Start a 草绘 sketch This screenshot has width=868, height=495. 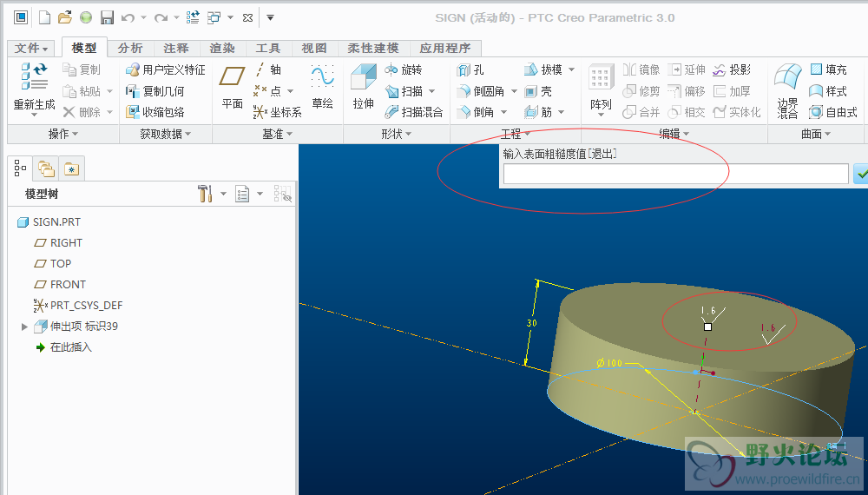tap(322, 87)
